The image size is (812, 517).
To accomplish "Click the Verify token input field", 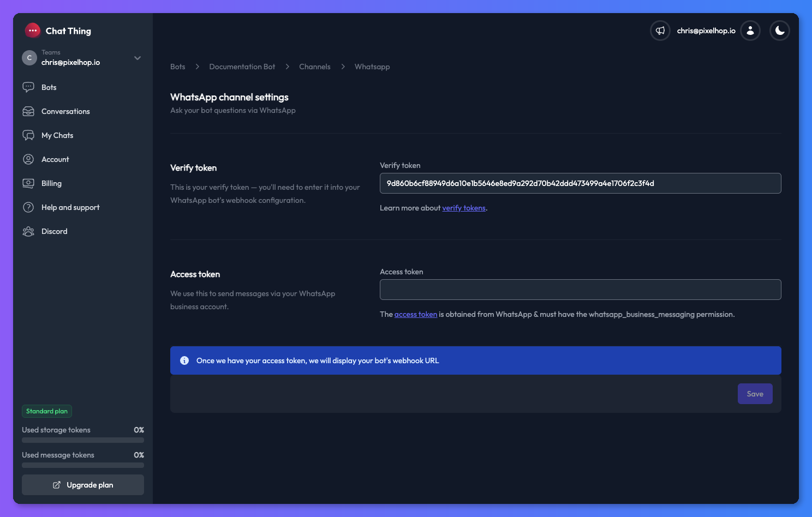I will tap(581, 183).
